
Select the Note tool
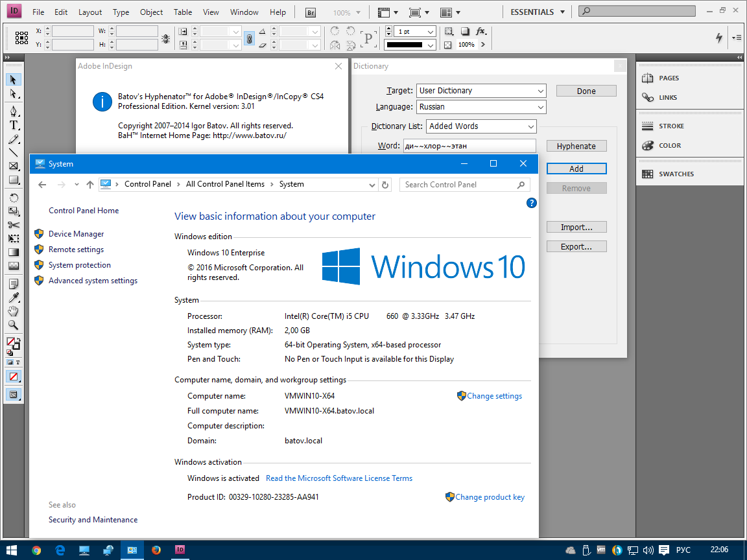click(14, 285)
